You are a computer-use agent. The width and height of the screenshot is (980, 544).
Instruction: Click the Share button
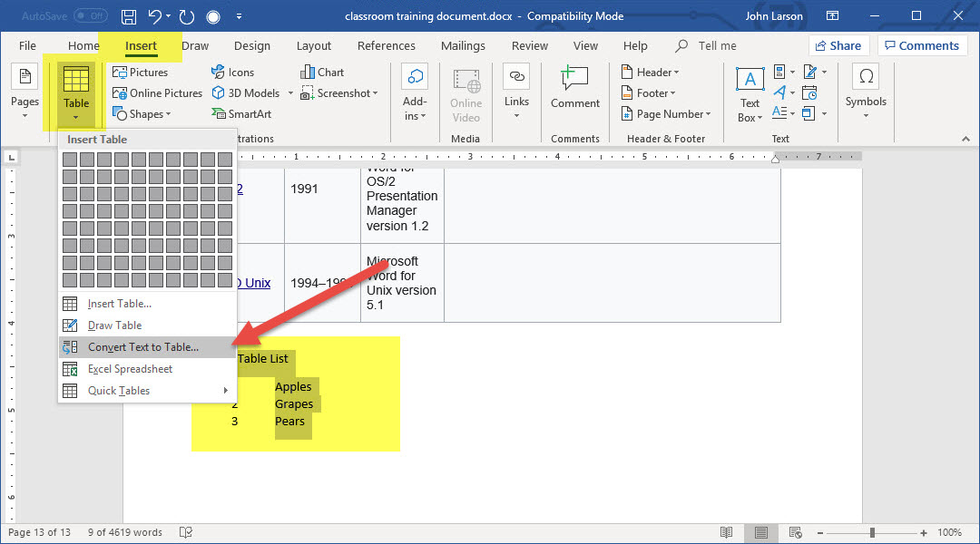(x=838, y=46)
